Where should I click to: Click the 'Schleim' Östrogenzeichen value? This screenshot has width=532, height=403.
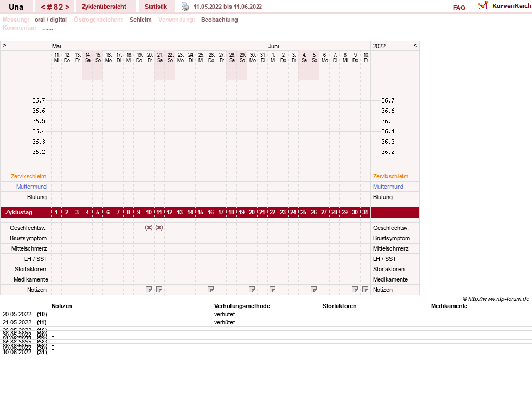(140, 20)
